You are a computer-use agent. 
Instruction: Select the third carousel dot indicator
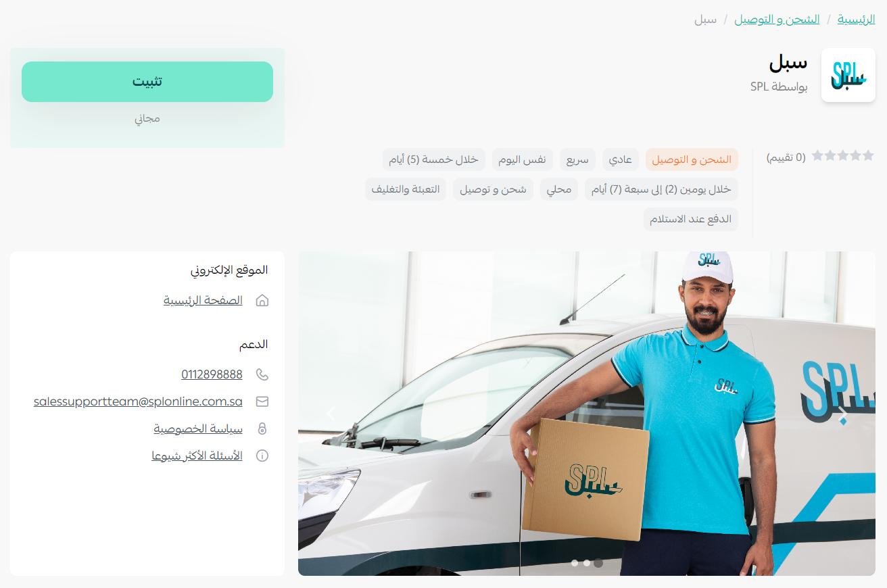(x=598, y=563)
